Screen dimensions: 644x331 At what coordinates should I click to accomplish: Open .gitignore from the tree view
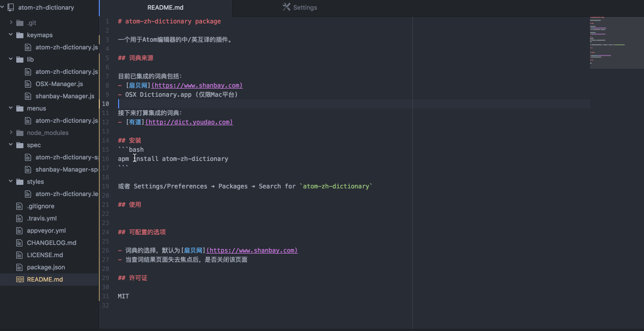pos(41,206)
